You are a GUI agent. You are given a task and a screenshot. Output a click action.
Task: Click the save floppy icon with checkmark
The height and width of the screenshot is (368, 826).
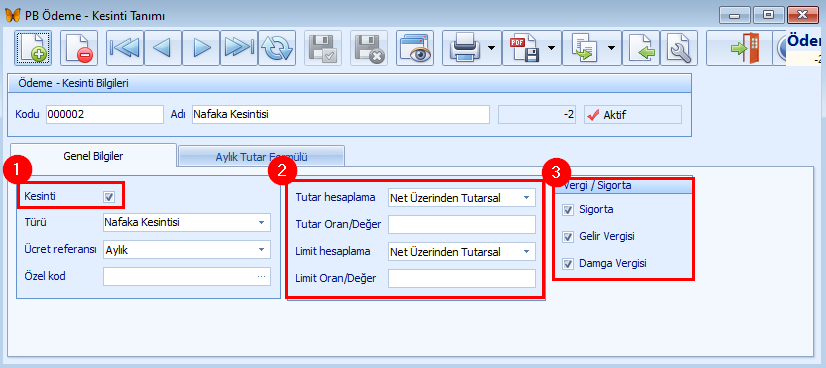(323, 48)
